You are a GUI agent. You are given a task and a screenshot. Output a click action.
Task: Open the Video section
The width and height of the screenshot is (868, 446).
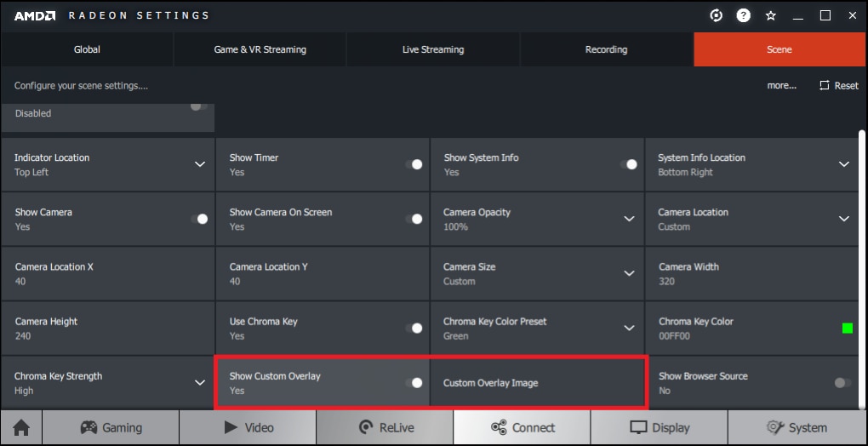tap(248, 427)
